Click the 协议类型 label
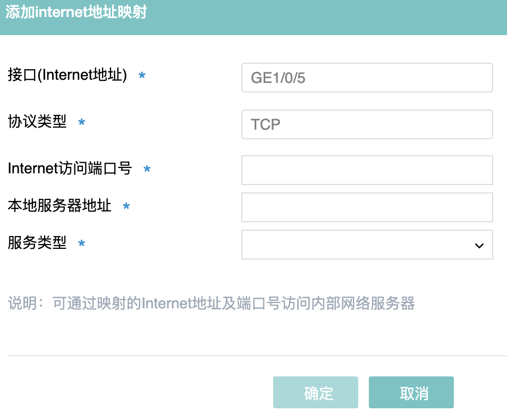507x420 pixels. [x=37, y=122]
